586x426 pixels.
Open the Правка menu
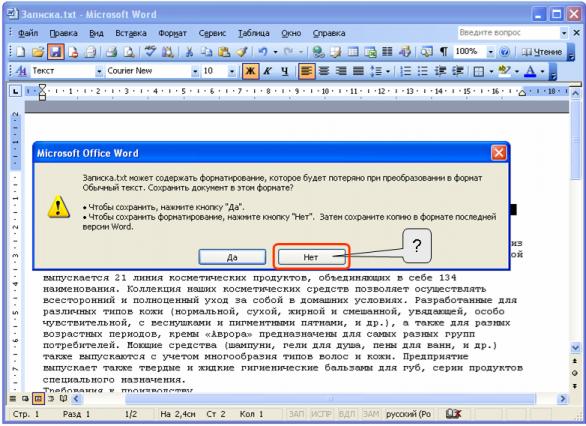(x=64, y=33)
